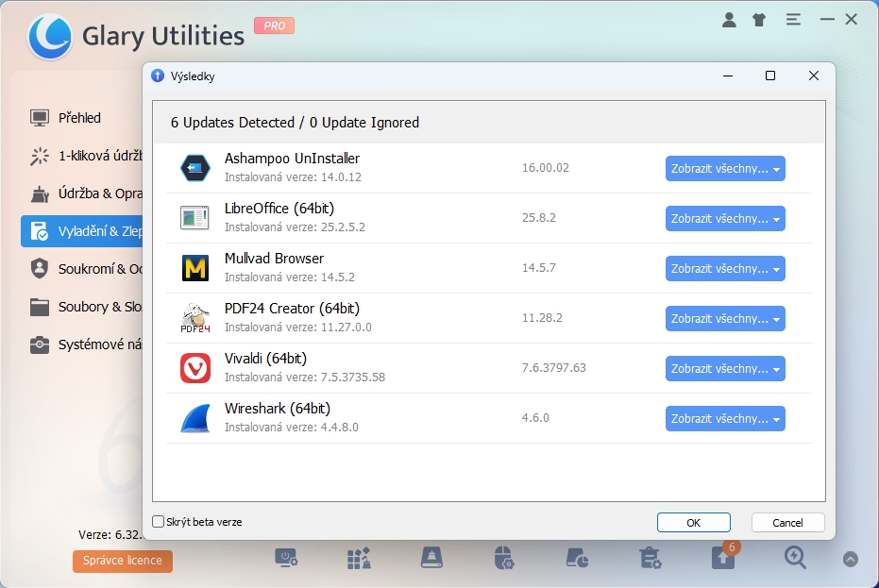Expand Zobrazit všechny dropdown for Wireshark
This screenshot has width=879, height=588.
(725, 419)
